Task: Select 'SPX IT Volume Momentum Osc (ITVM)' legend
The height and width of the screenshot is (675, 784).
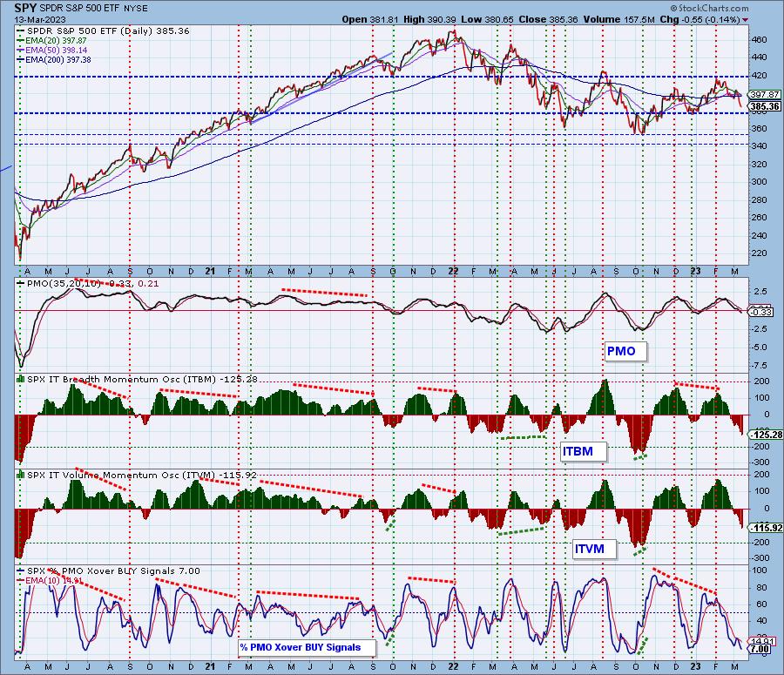Action: [142, 475]
